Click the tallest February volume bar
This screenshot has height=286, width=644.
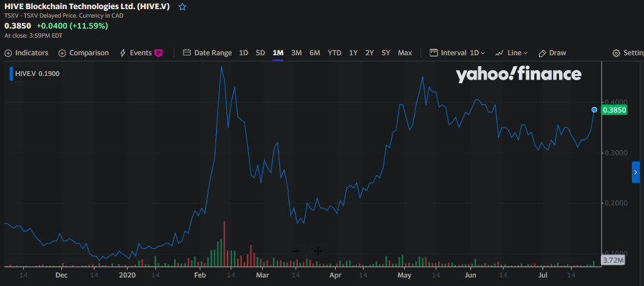point(224,244)
